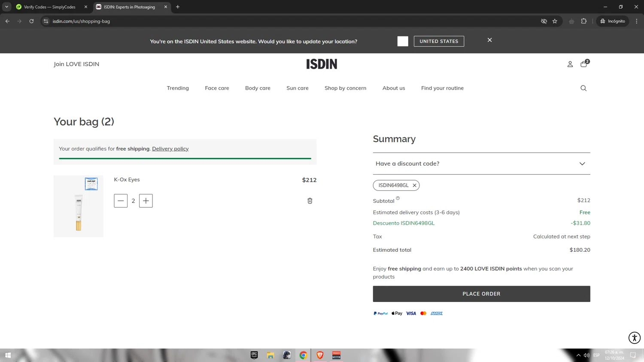Open the shopping bag icon
This screenshot has width=644, height=362.
[x=584, y=63]
